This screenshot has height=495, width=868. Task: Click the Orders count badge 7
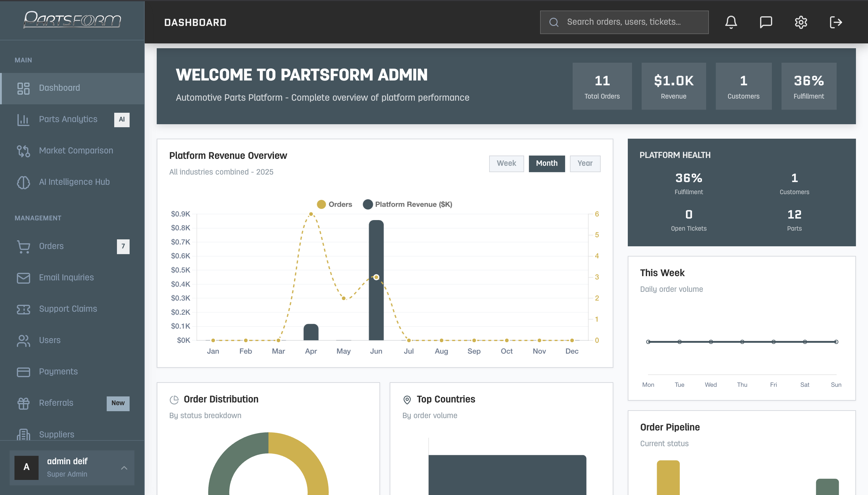pyautogui.click(x=123, y=247)
